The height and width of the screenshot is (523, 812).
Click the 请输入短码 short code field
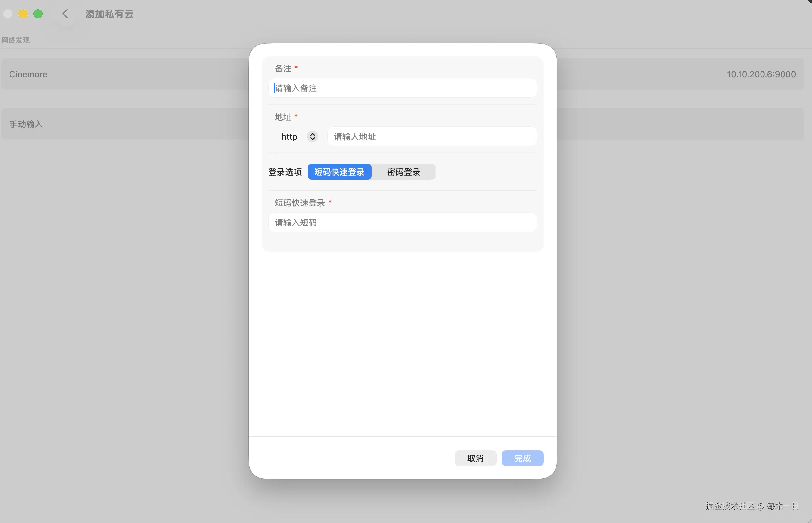click(402, 223)
